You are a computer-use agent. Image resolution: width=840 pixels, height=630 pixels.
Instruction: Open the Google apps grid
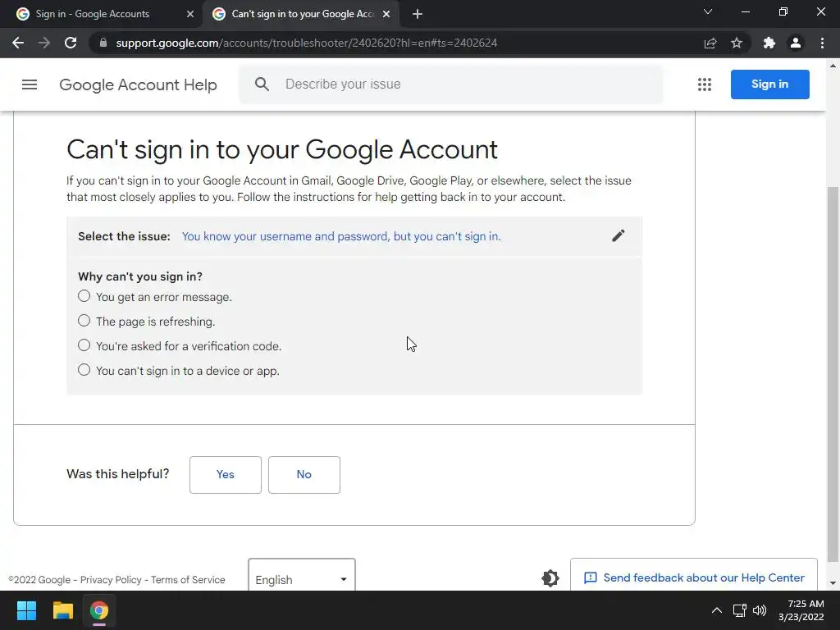coord(705,84)
